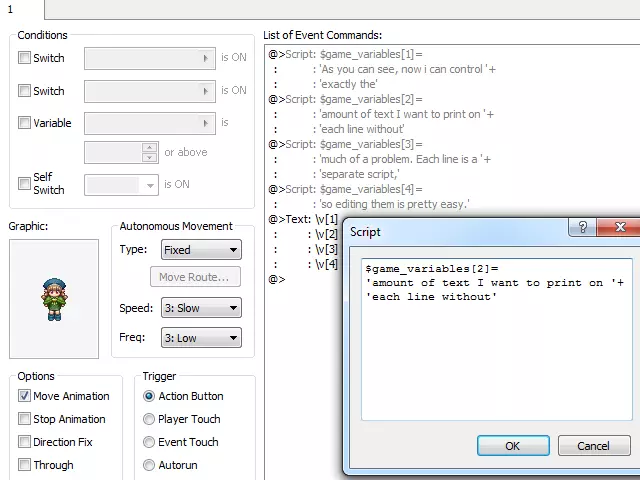Select the Script $game_variables[2] command line
The image size is (640, 480).
345,99
